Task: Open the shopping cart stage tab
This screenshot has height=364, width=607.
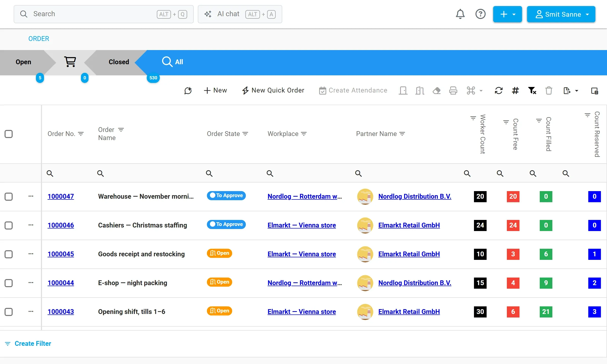Action: 70,62
